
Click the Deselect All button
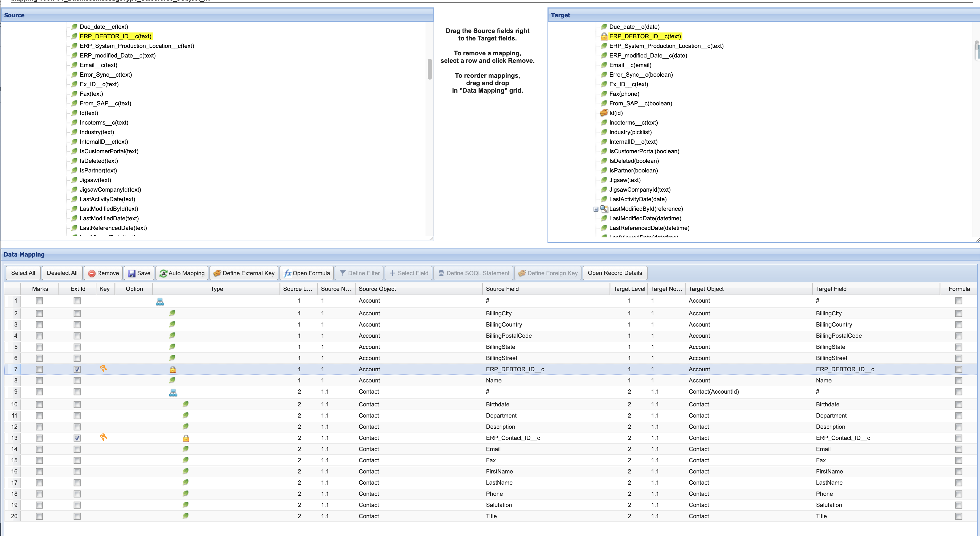[x=62, y=273]
